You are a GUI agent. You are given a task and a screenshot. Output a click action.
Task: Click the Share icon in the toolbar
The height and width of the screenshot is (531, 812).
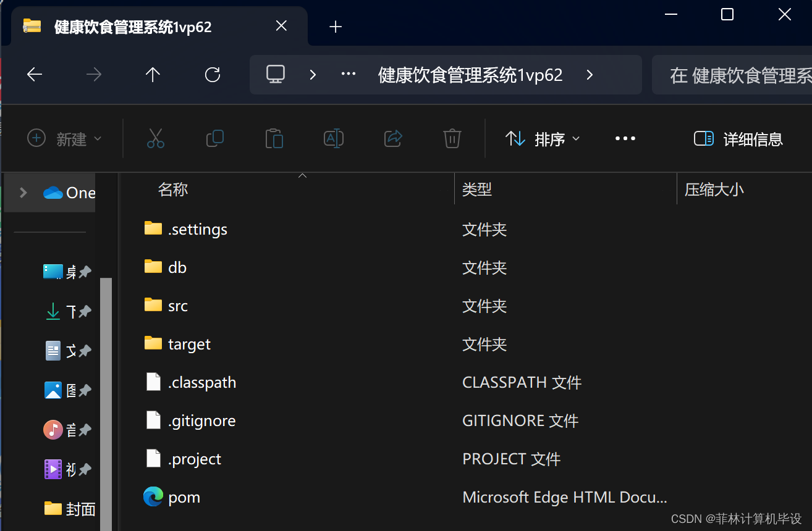pyautogui.click(x=393, y=138)
